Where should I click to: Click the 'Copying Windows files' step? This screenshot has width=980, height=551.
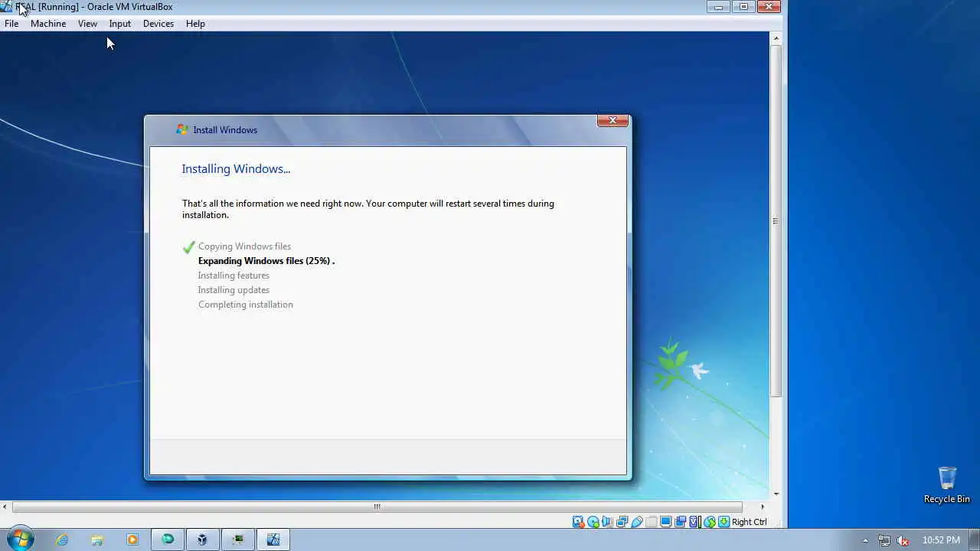[244, 246]
